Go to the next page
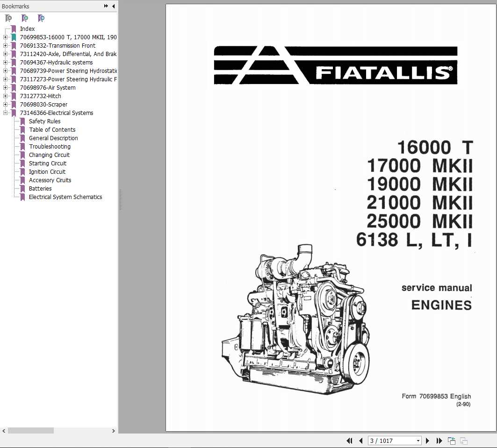The height and width of the screenshot is (448, 497). [x=427, y=441]
